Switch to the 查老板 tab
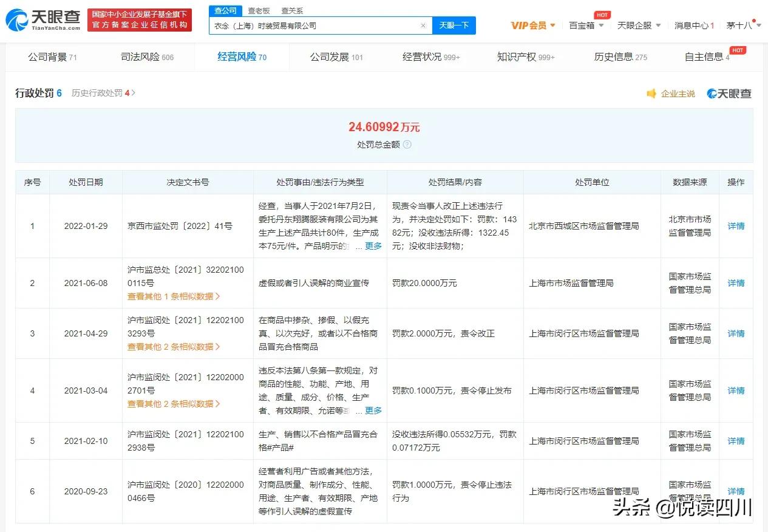Viewport: 768px width, 532px height. click(x=259, y=10)
